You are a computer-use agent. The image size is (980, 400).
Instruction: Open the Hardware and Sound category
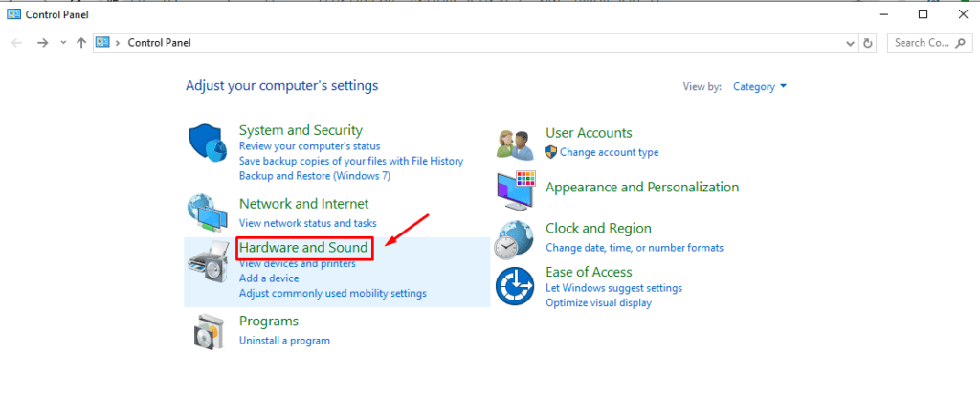click(302, 248)
